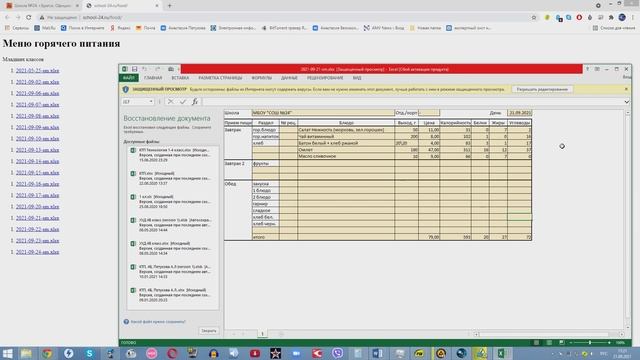Click the confirm checkmark in formula bar
Image resolution: width=640 pixels, height=360 pixels.
(x=183, y=102)
